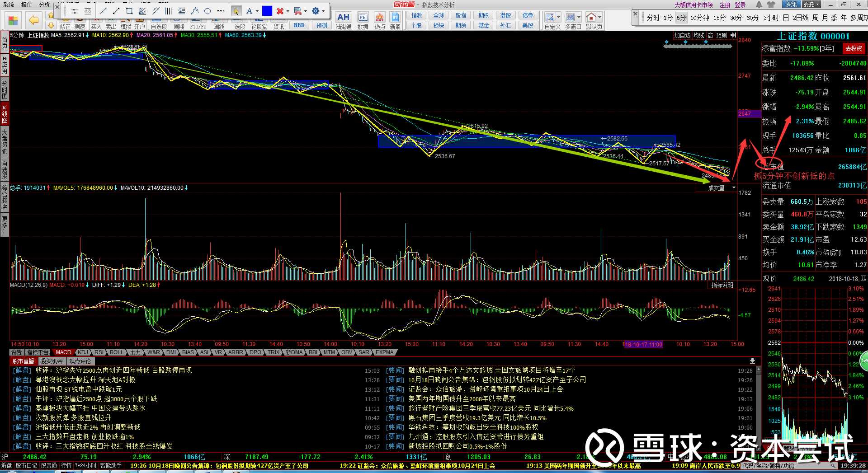Toggle 加自选 add to watchlist
This screenshot has width=868, height=473.
click(682, 35)
